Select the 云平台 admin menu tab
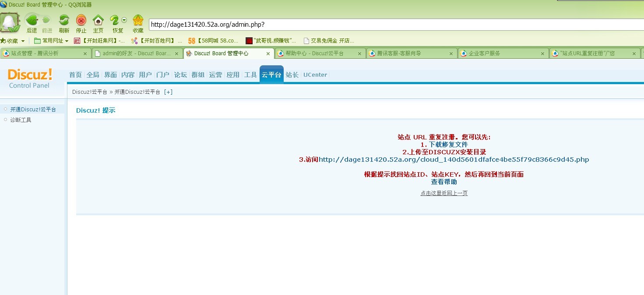The image size is (644, 295). coord(271,75)
